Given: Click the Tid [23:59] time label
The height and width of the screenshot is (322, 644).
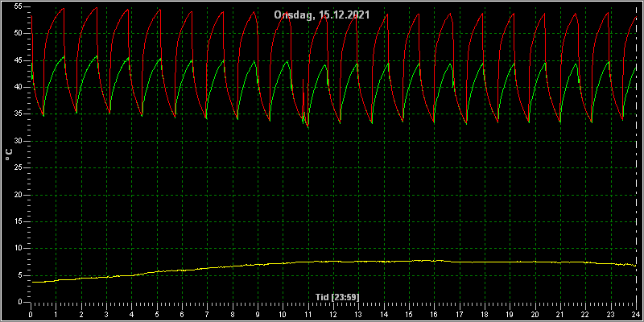Looking at the screenshot, I should pyautogui.click(x=337, y=296).
